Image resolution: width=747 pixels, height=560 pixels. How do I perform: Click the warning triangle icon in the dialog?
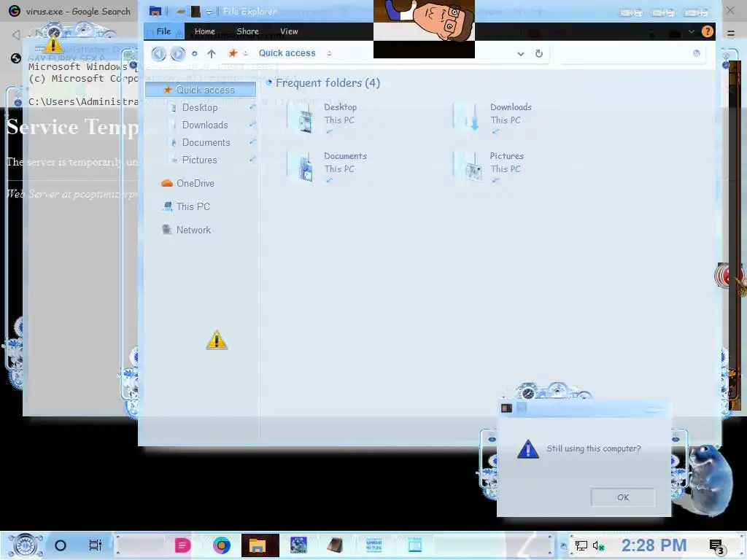coord(528,449)
